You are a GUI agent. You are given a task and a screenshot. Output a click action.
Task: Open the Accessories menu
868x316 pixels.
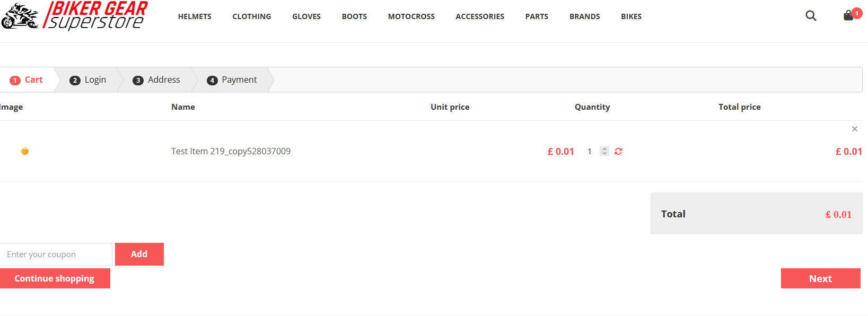coord(480,16)
